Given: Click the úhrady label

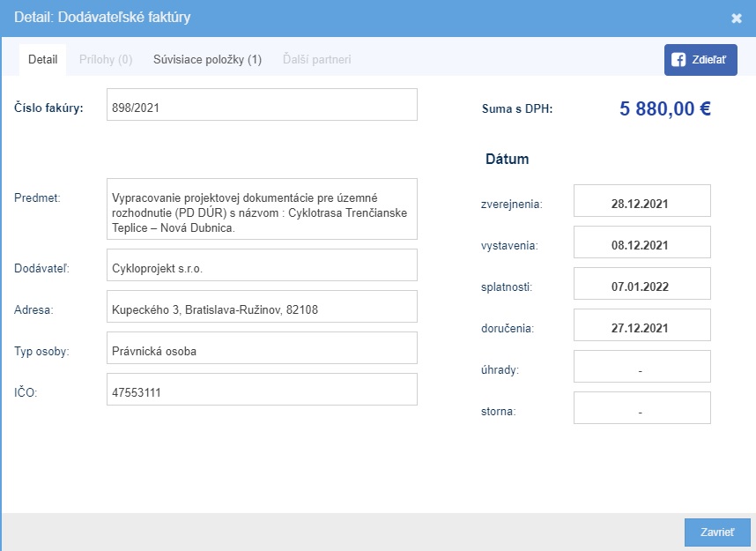Looking at the screenshot, I should [500, 370].
